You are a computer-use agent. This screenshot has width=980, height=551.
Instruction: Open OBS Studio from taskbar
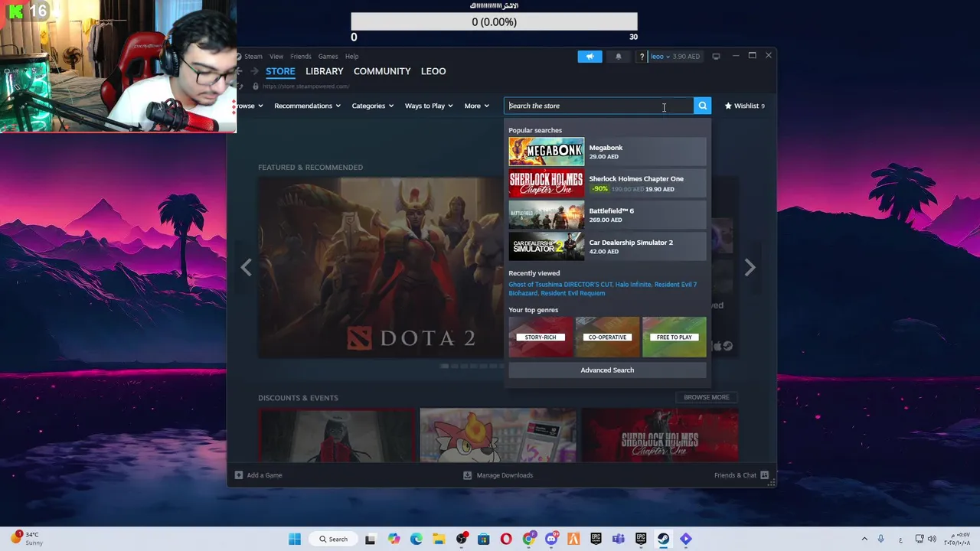coord(462,539)
